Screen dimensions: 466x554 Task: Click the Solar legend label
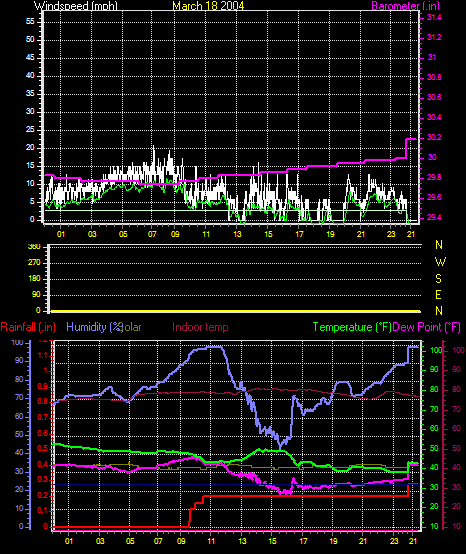pyautogui.click(x=132, y=327)
